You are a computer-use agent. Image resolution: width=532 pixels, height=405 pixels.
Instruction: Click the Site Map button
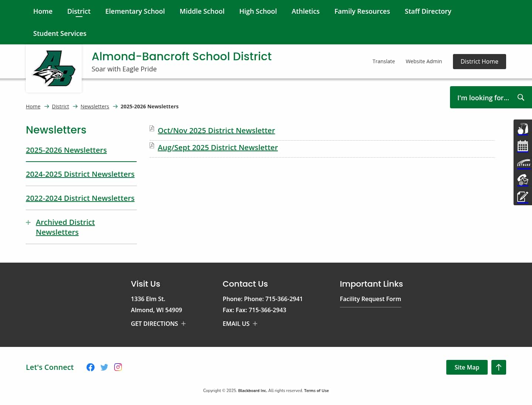pos(467,367)
